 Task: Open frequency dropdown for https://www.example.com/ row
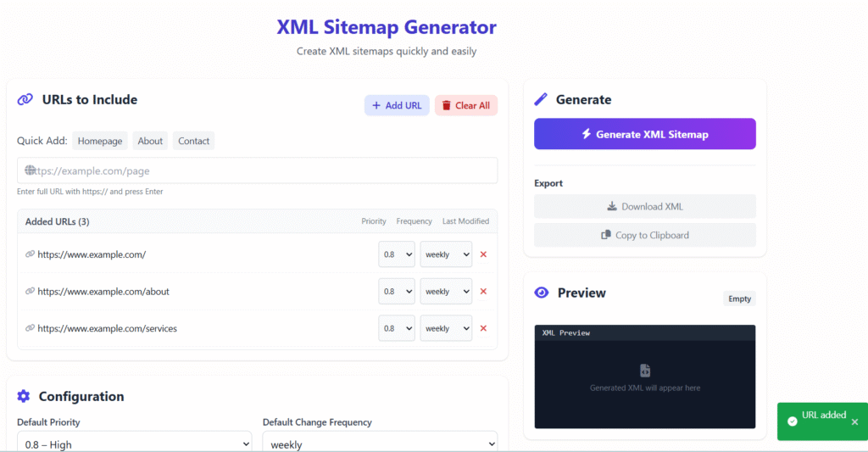click(446, 254)
